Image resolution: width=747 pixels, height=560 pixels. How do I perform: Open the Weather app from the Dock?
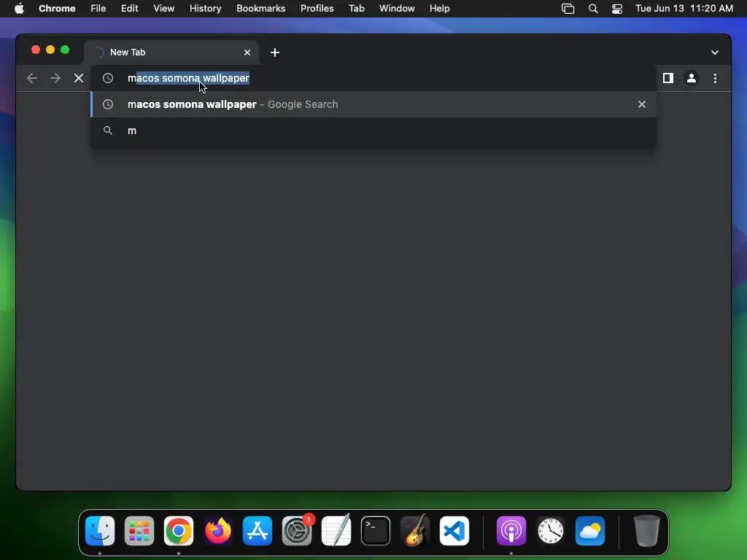point(589,531)
